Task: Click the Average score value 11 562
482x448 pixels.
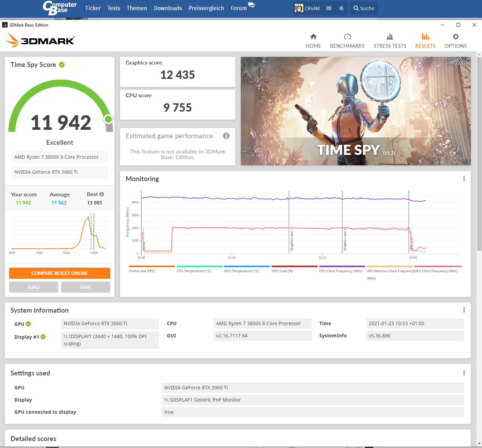Action: point(59,203)
